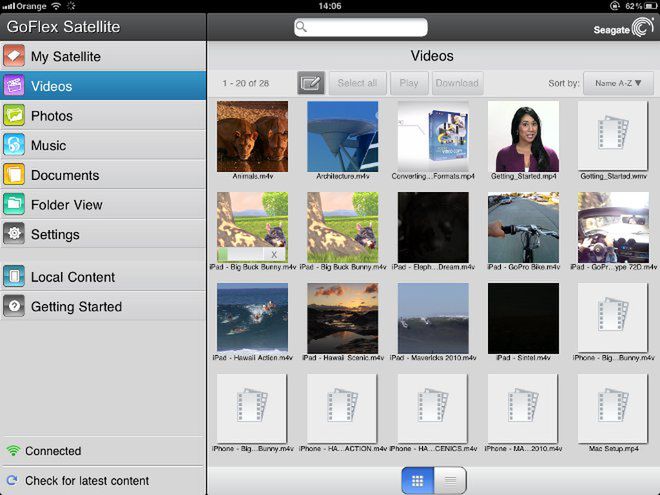Open the Folder View icon

(x=14, y=205)
